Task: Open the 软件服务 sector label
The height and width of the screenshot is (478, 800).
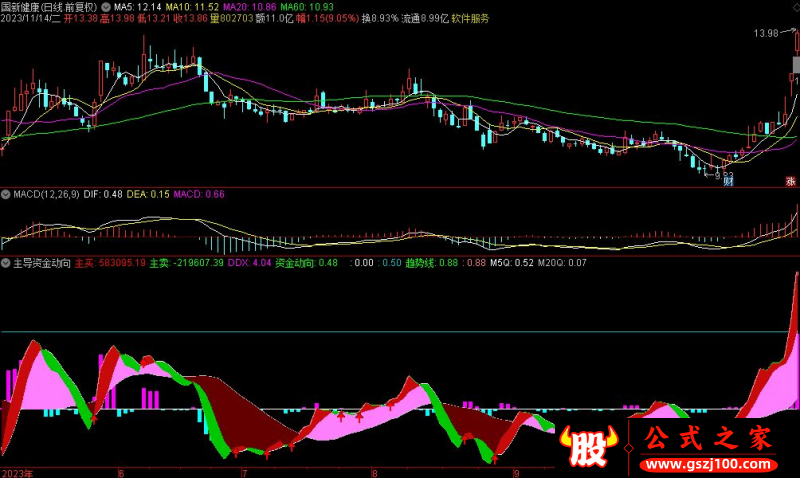Action: pos(470,19)
